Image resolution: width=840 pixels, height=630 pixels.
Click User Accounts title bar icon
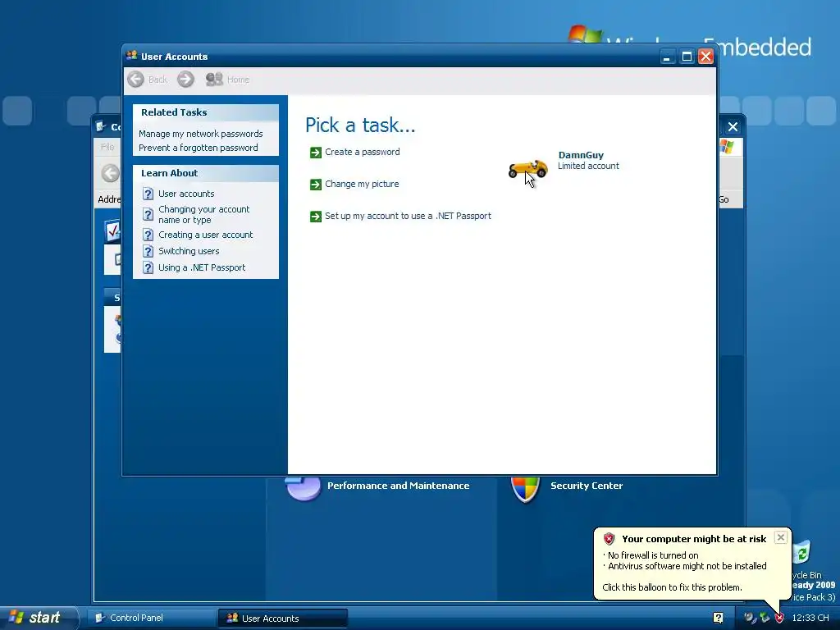(x=132, y=56)
